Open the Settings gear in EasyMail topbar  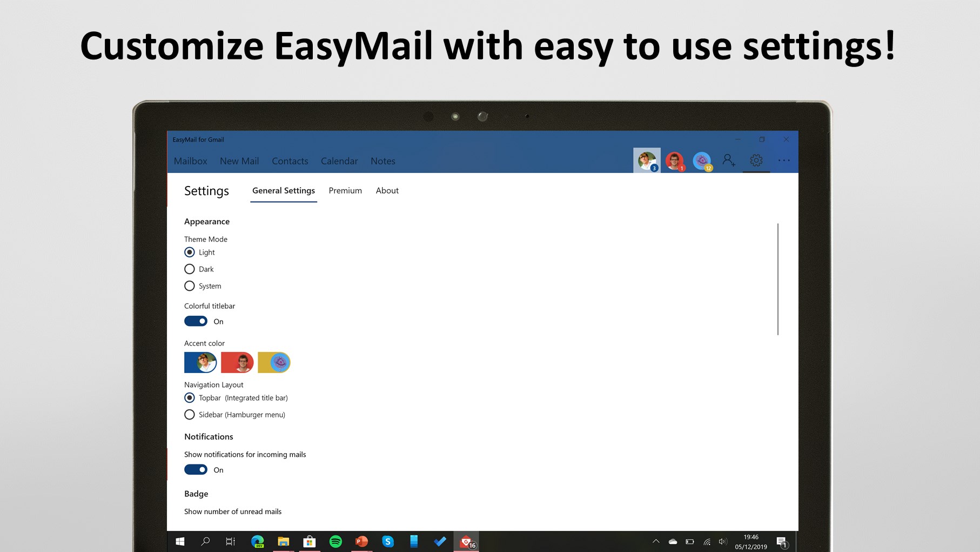(x=756, y=161)
